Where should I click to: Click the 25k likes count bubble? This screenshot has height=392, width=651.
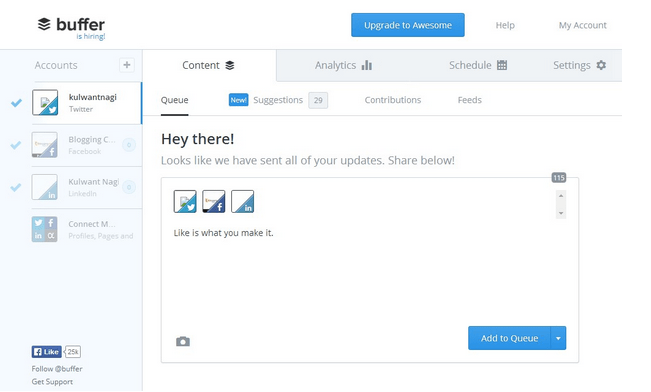(73, 352)
